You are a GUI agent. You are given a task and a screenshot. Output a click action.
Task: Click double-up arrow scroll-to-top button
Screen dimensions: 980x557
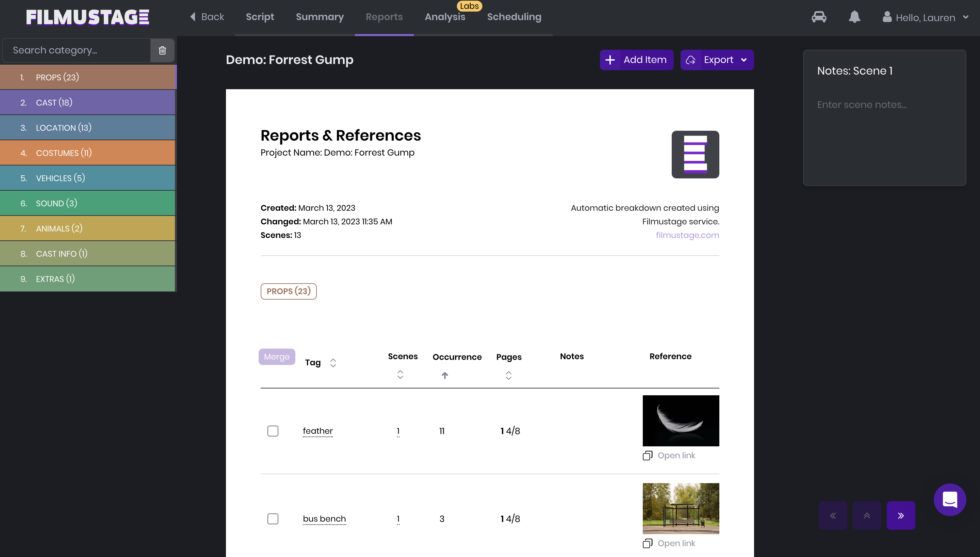pyautogui.click(x=866, y=515)
